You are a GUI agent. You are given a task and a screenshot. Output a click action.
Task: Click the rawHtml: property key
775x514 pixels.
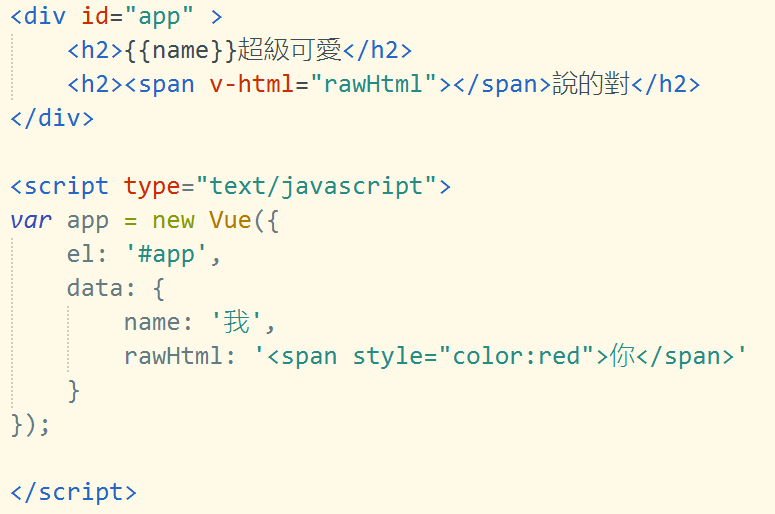(180, 356)
